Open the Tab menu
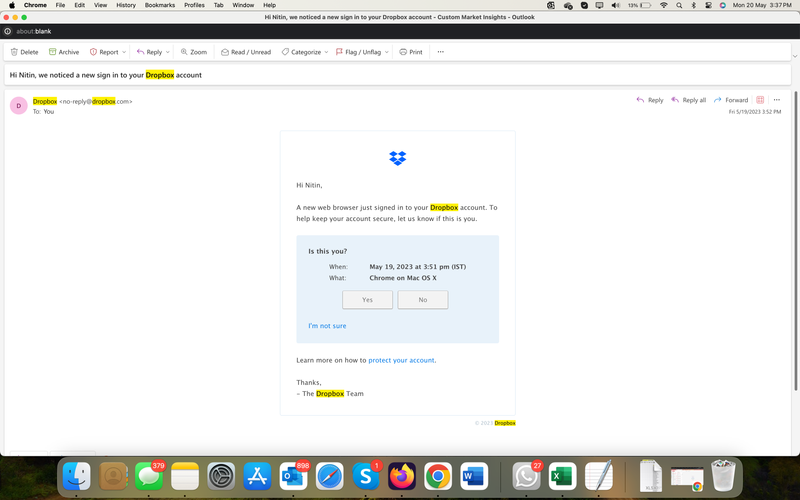This screenshot has height=500, width=800. 218,5
